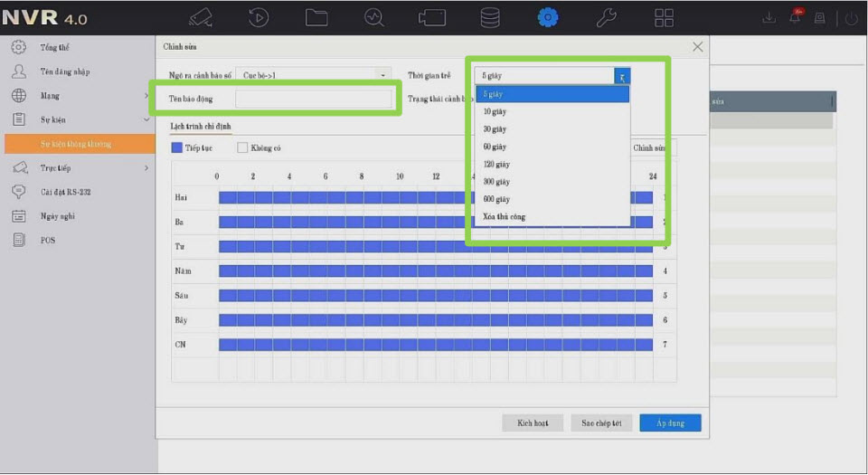
Task: Open the file management folder icon
Action: click(316, 17)
